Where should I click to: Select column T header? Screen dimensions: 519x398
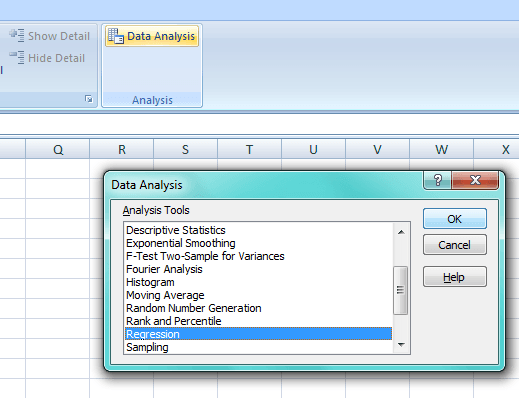250,149
